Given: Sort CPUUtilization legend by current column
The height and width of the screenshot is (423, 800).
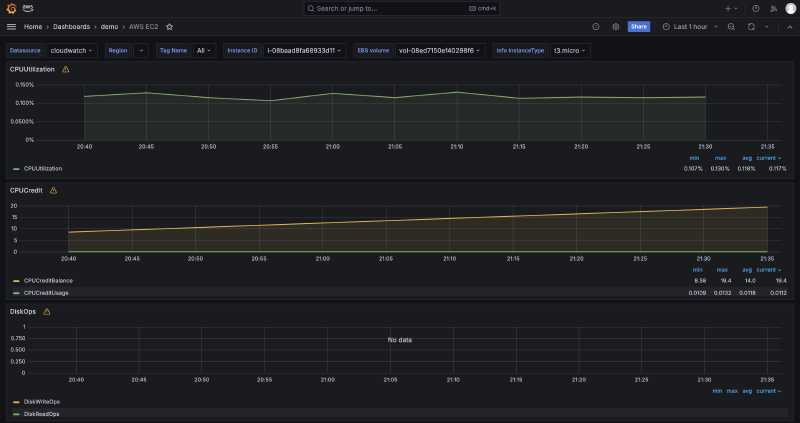Looking at the screenshot, I should [x=768, y=158].
